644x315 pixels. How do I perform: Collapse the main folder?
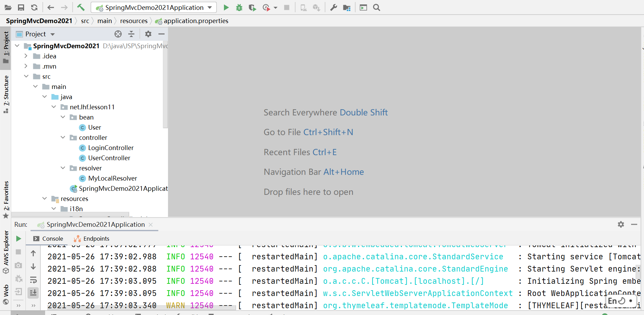(35, 86)
